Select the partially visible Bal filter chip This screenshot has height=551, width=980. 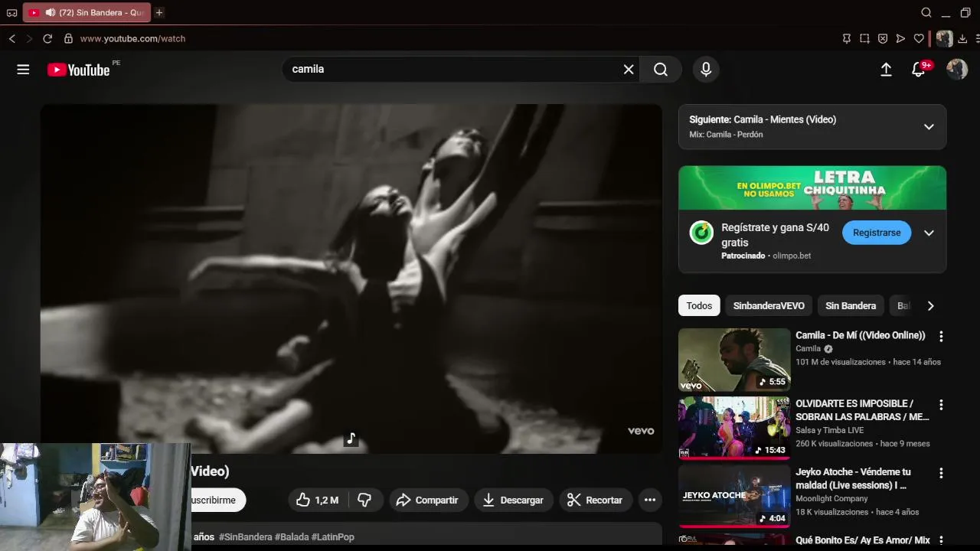pyautogui.click(x=903, y=305)
